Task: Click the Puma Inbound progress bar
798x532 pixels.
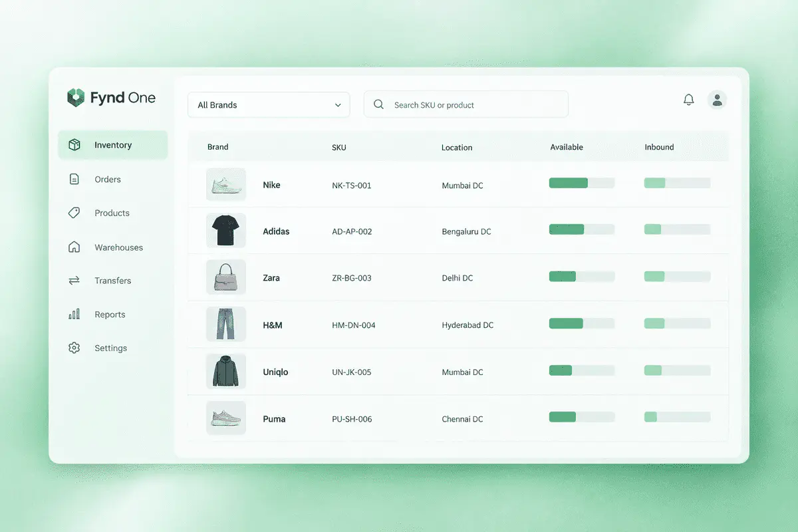Action: pos(677,417)
